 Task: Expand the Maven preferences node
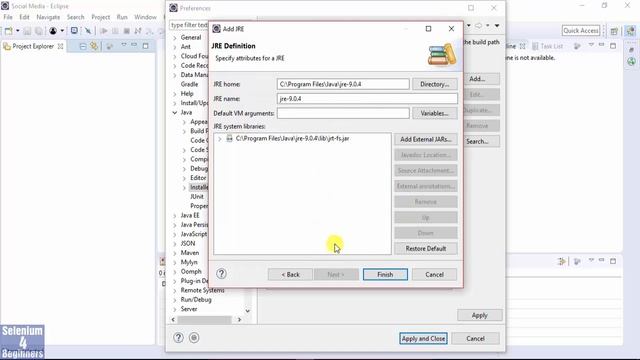175,253
